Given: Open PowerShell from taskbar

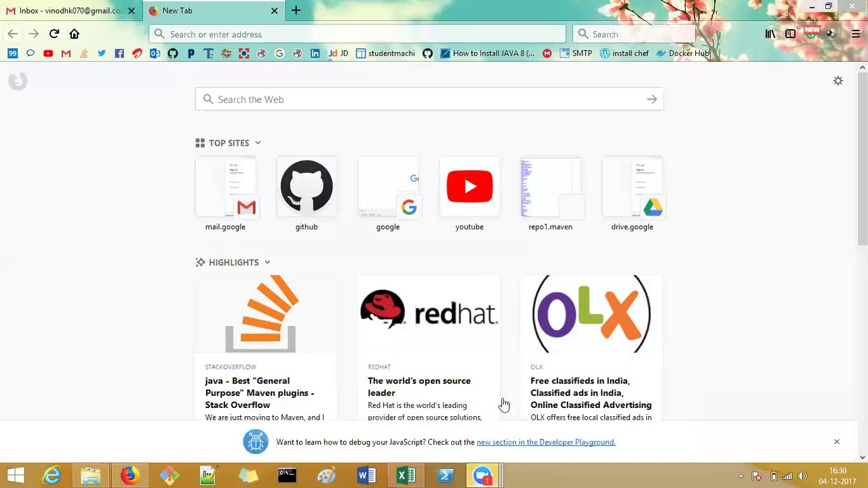Looking at the screenshot, I should click(446, 476).
